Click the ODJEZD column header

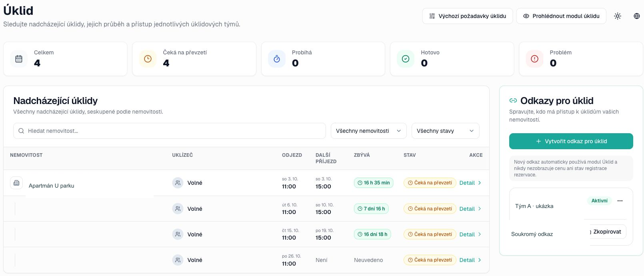click(292, 155)
